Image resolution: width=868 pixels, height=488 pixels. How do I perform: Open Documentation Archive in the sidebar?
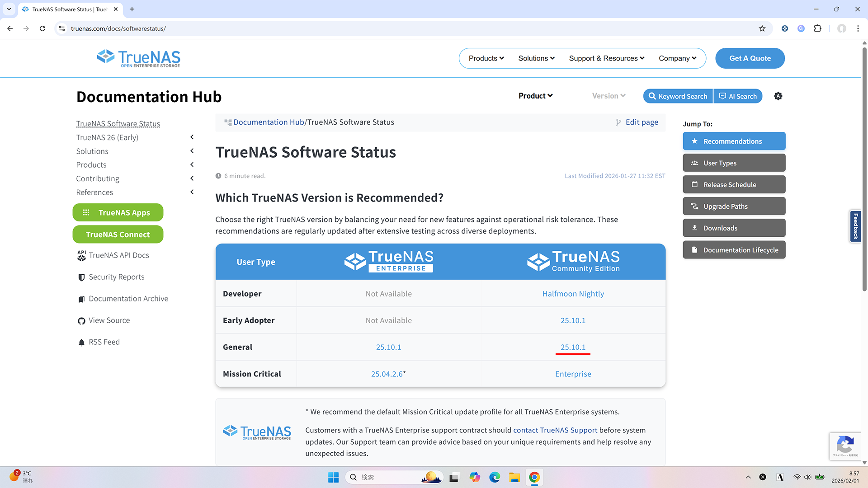[128, 299]
